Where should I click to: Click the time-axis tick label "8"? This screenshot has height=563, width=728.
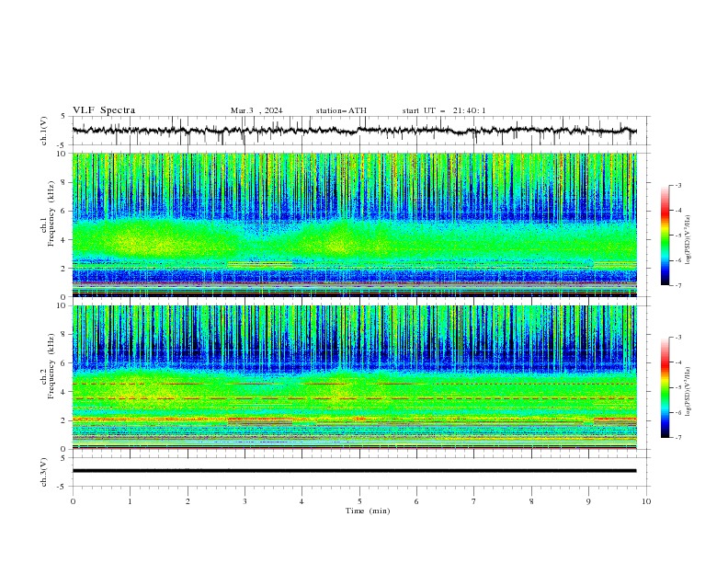coord(531,501)
